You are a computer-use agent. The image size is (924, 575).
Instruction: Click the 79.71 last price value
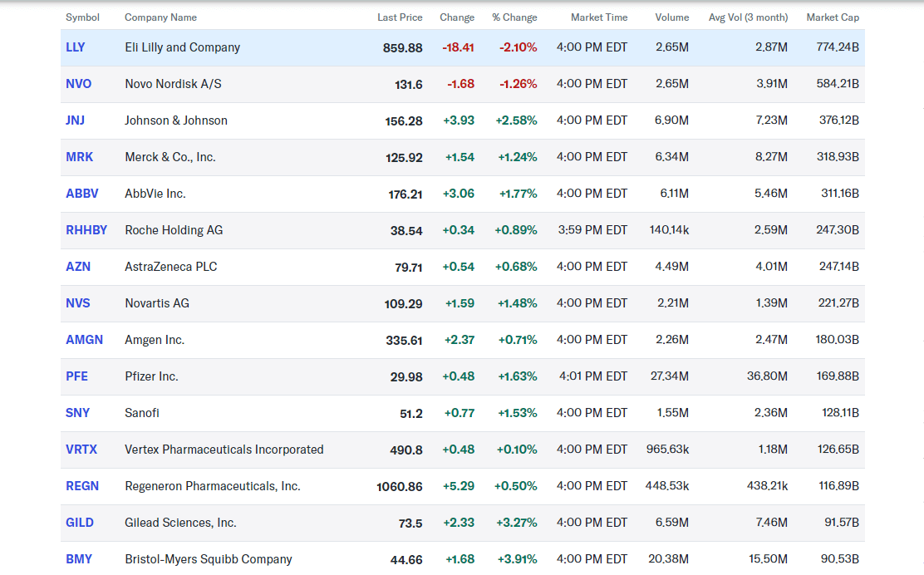click(x=408, y=267)
